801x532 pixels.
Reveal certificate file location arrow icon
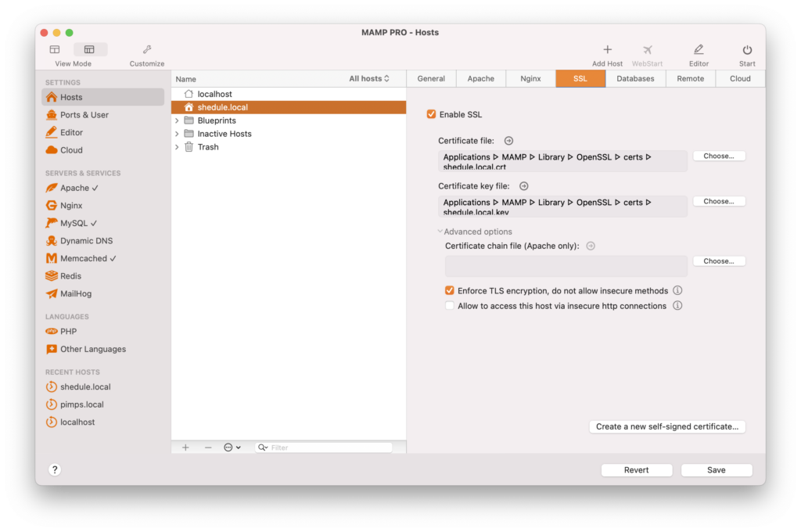(508, 141)
